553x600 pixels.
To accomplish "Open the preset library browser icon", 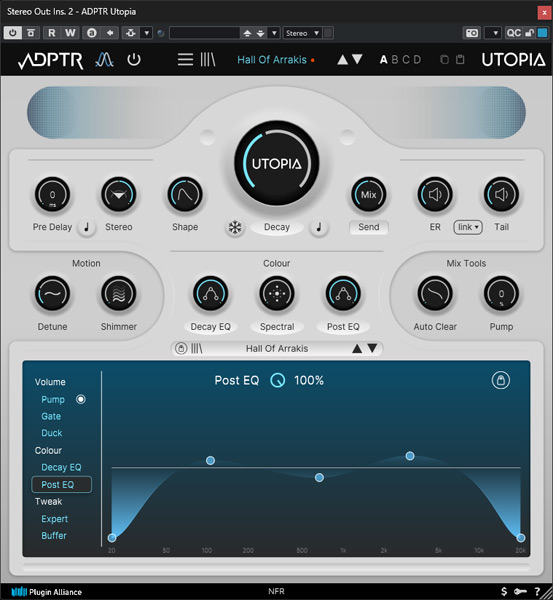I will click(x=208, y=60).
